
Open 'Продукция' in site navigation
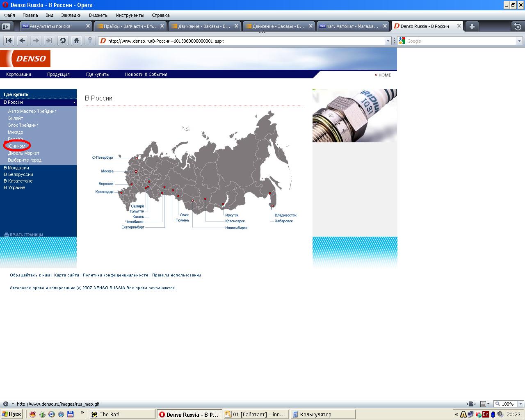pos(58,74)
